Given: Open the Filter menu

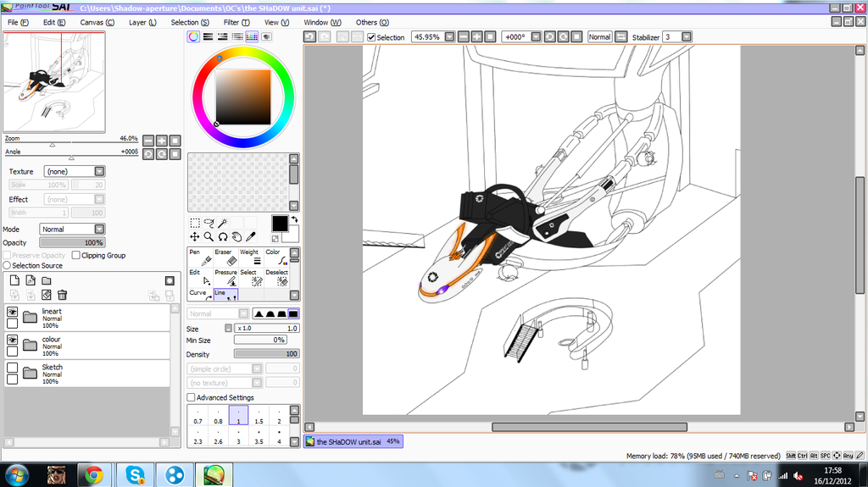Looking at the screenshot, I should pyautogui.click(x=236, y=22).
